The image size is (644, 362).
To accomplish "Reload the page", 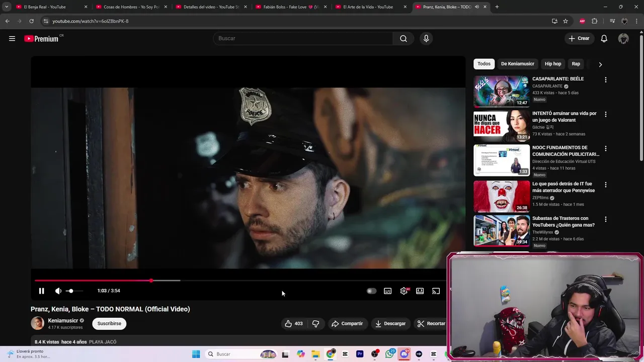I will pyautogui.click(x=31, y=21).
